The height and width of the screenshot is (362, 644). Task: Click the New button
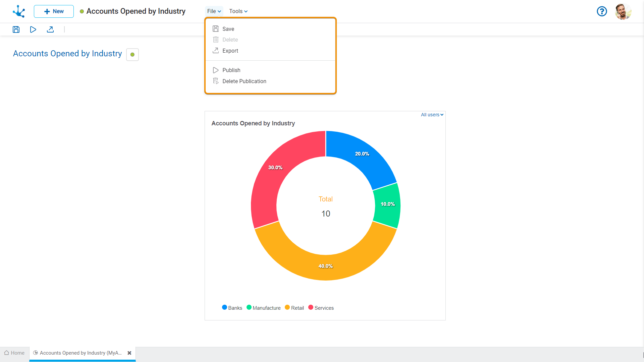pos(54,11)
